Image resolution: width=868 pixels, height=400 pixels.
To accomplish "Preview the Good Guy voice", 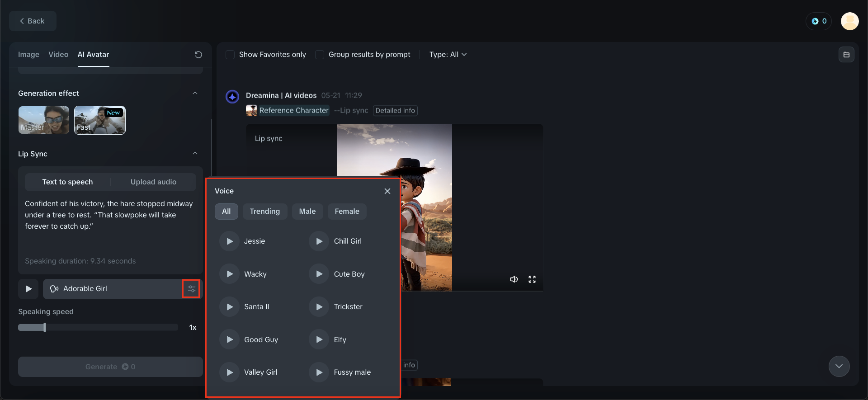I will coord(230,339).
